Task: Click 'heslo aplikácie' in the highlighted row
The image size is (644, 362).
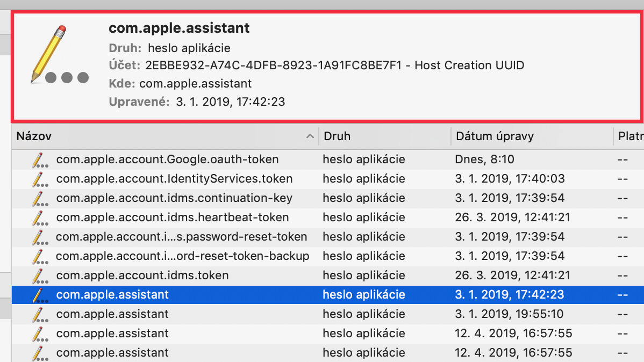Action: coord(364,294)
